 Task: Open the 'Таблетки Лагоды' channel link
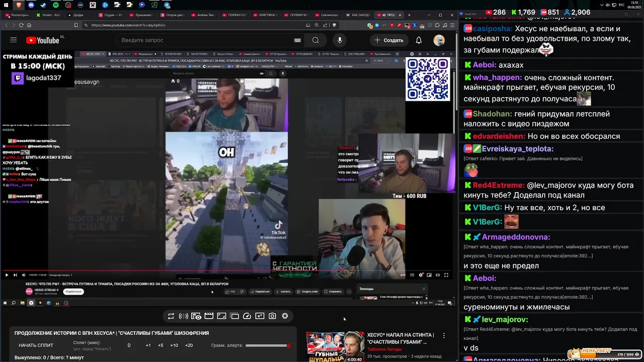click(384, 349)
